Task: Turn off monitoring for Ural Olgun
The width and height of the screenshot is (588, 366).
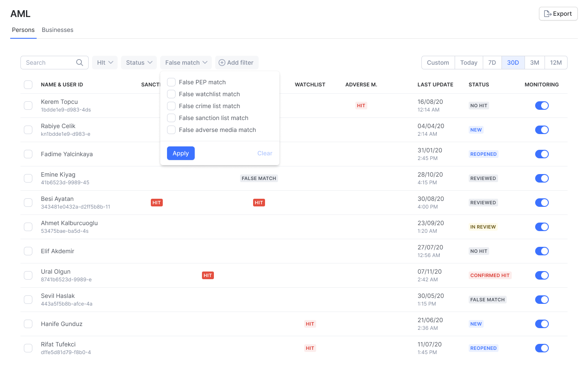Action: pos(542,275)
